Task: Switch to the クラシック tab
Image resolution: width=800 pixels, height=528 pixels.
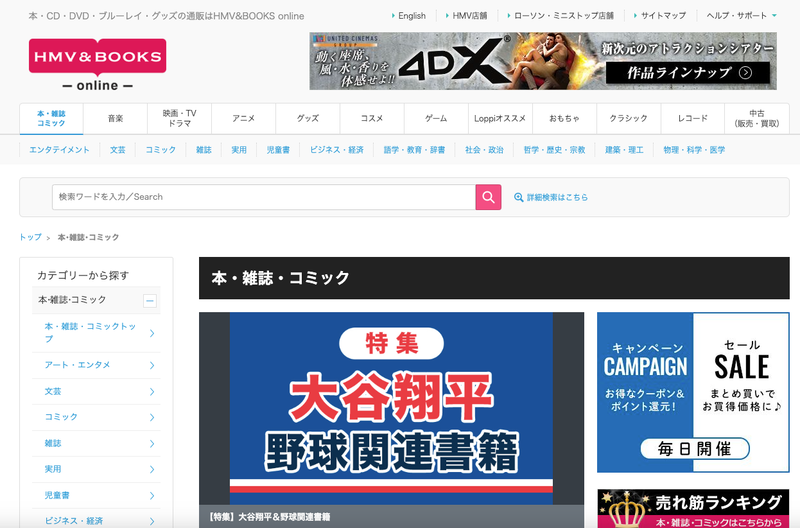Action: coord(629,118)
